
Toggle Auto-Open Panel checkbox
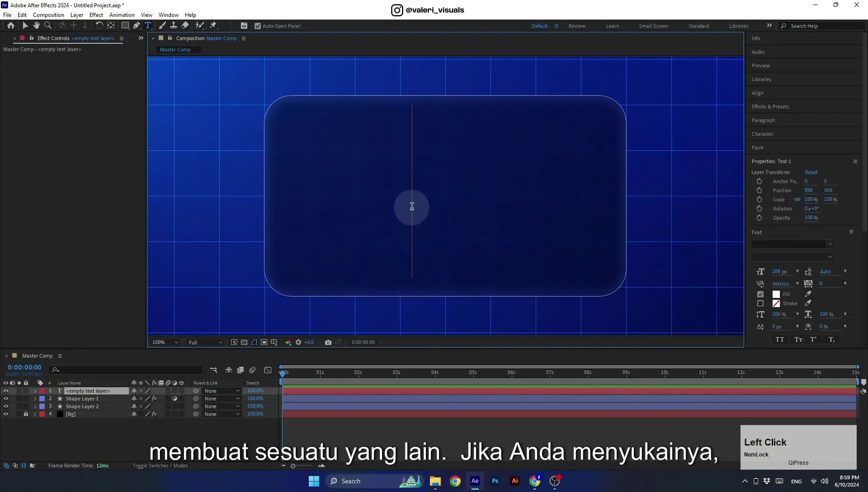pos(258,26)
